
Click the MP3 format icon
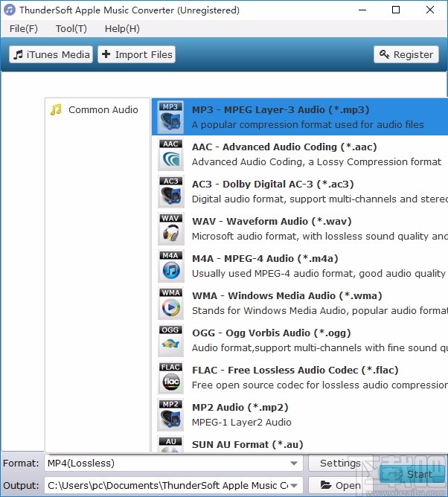tap(170, 118)
